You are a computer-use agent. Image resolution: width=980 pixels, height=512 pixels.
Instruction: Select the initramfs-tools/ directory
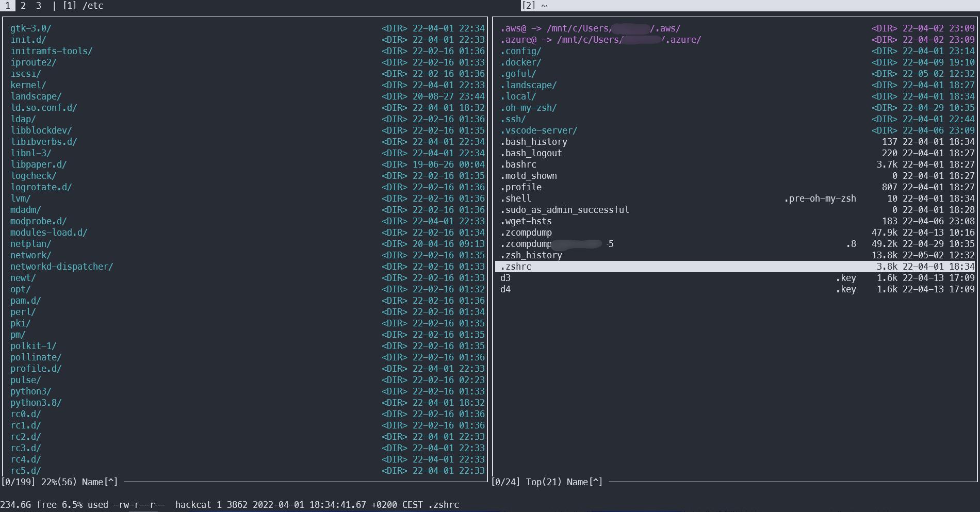[x=248, y=51]
